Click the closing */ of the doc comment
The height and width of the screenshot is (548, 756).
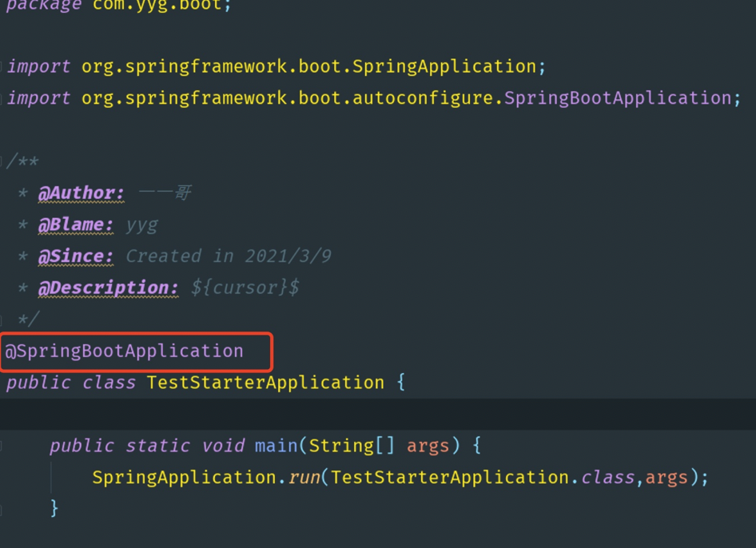28,319
